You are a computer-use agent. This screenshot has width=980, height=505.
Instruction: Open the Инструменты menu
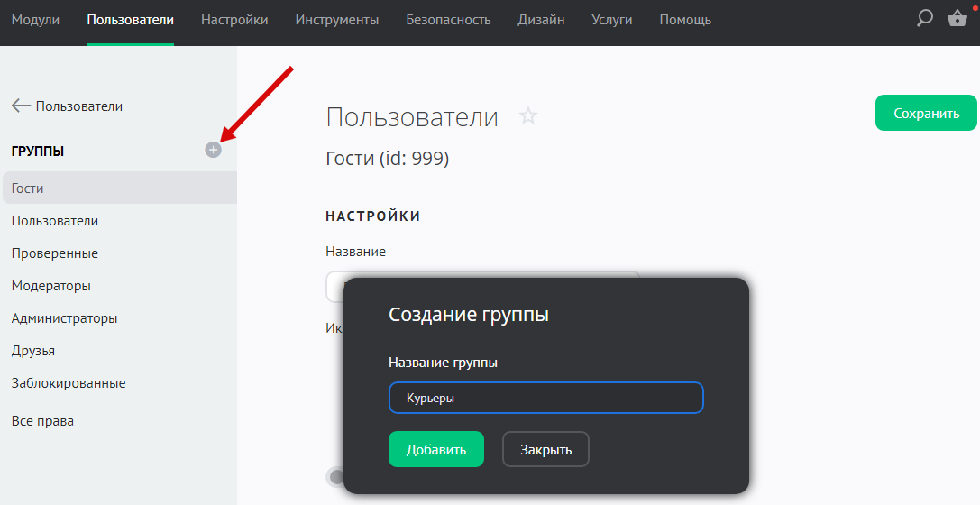pyautogui.click(x=336, y=20)
